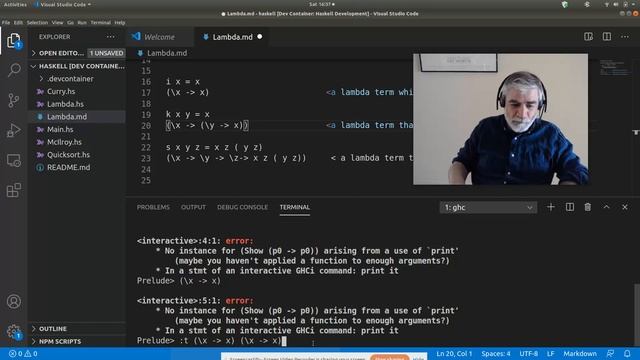This screenshot has height=360, width=640.
Task: Click feedback icon in status bar
Action: (611, 353)
